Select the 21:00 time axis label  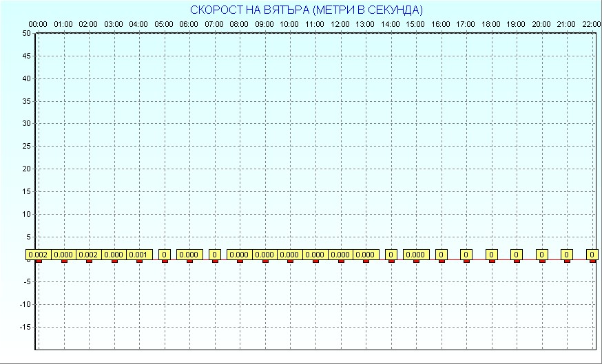tap(566, 24)
